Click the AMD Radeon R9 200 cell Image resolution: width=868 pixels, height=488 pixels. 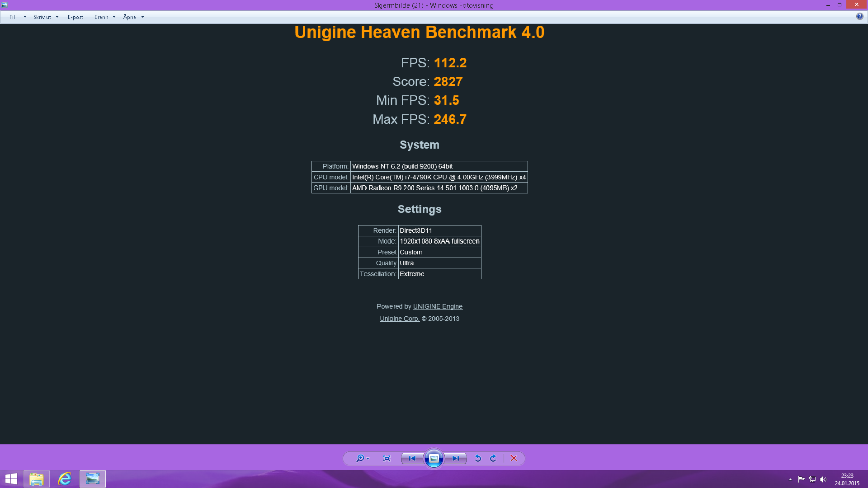[x=439, y=188]
